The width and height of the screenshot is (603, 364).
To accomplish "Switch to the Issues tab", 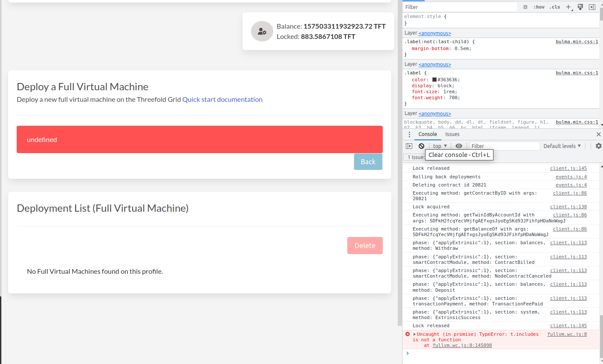I will coord(452,134).
